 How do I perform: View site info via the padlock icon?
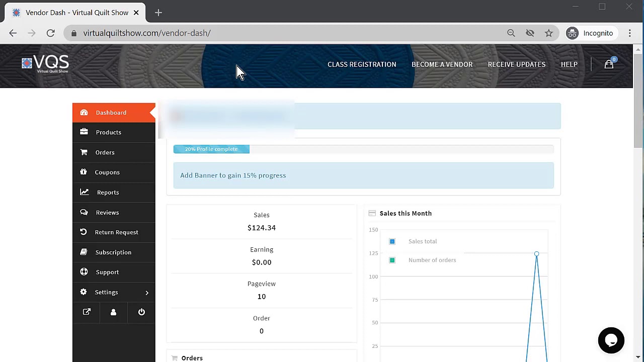click(x=74, y=33)
